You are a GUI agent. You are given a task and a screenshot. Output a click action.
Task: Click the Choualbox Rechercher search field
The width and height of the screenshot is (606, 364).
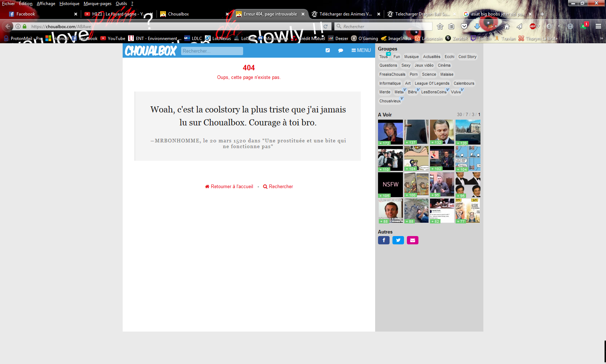[212, 51]
